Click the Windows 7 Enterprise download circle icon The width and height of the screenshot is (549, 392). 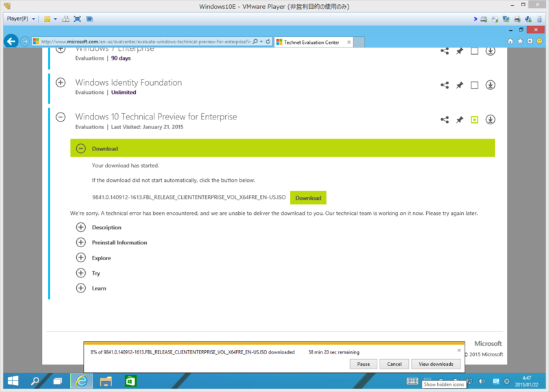(490, 51)
